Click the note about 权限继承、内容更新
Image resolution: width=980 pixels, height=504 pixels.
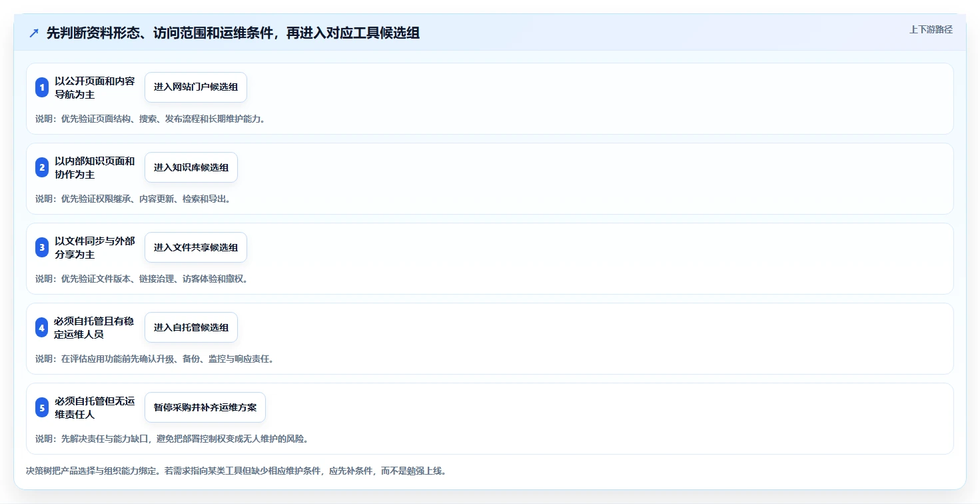pos(135,199)
